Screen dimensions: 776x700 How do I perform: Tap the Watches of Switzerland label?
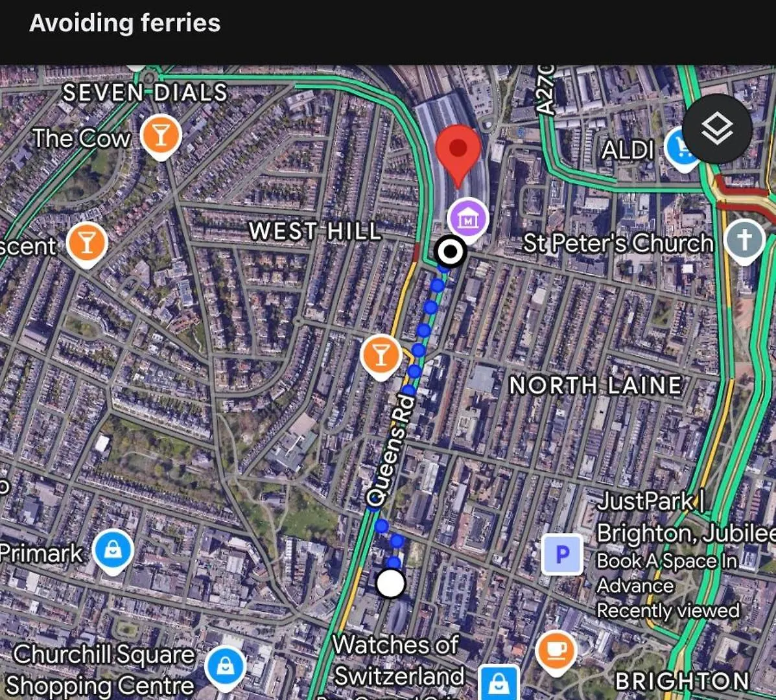tap(399, 660)
